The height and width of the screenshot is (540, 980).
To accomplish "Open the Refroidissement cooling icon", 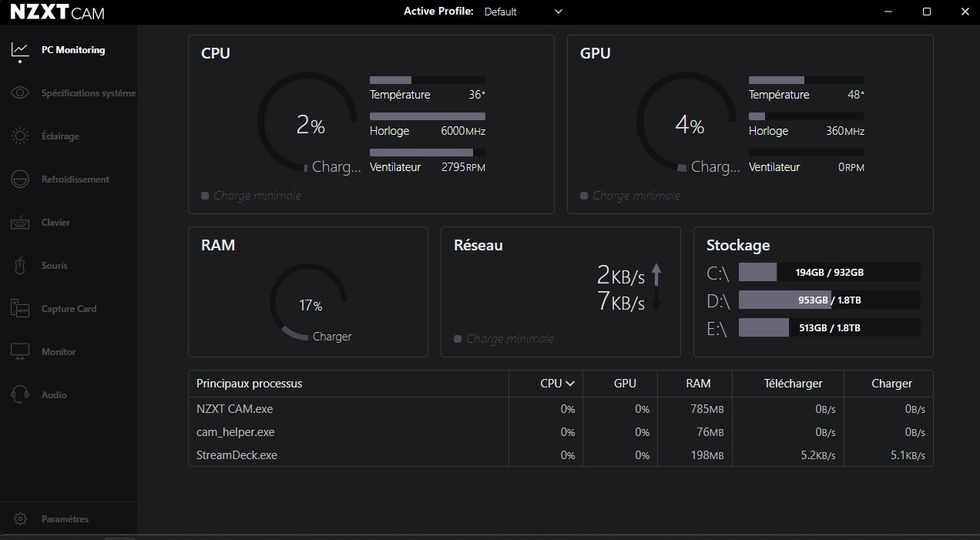I will (x=20, y=179).
